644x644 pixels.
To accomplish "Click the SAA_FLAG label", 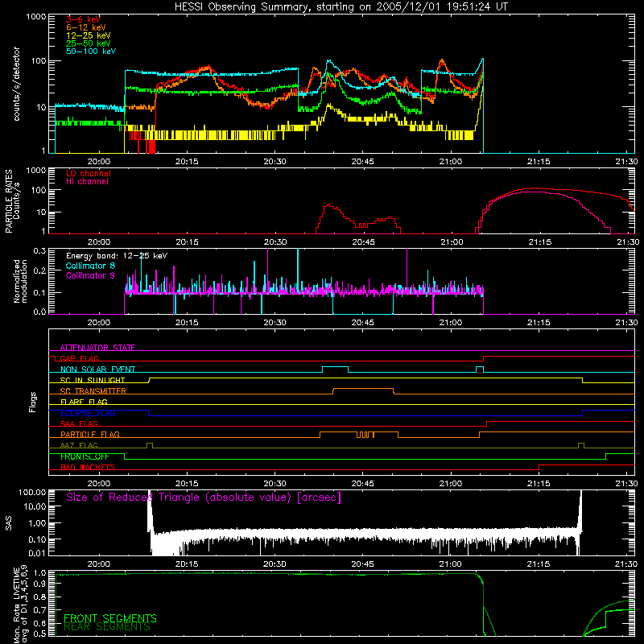I will tap(79, 423).
